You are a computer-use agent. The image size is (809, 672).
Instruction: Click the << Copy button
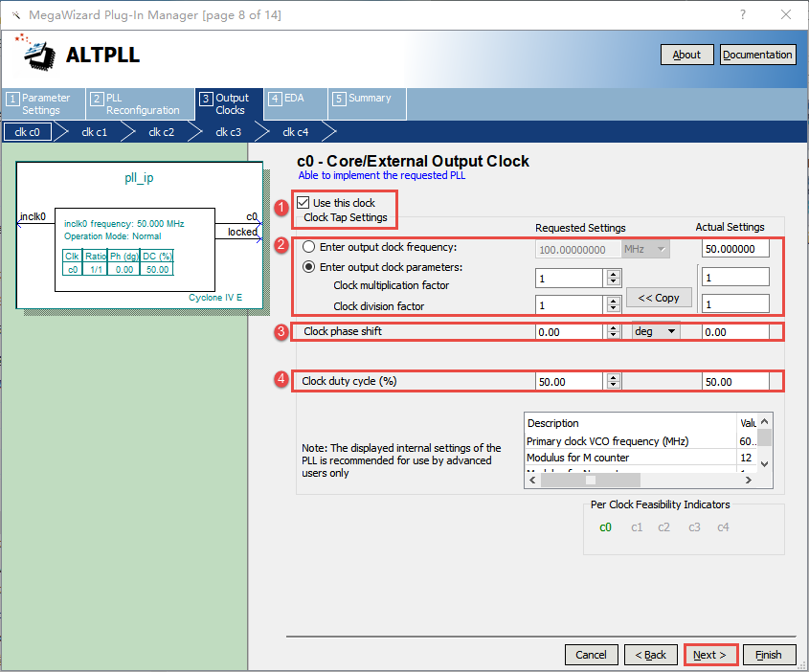659,298
